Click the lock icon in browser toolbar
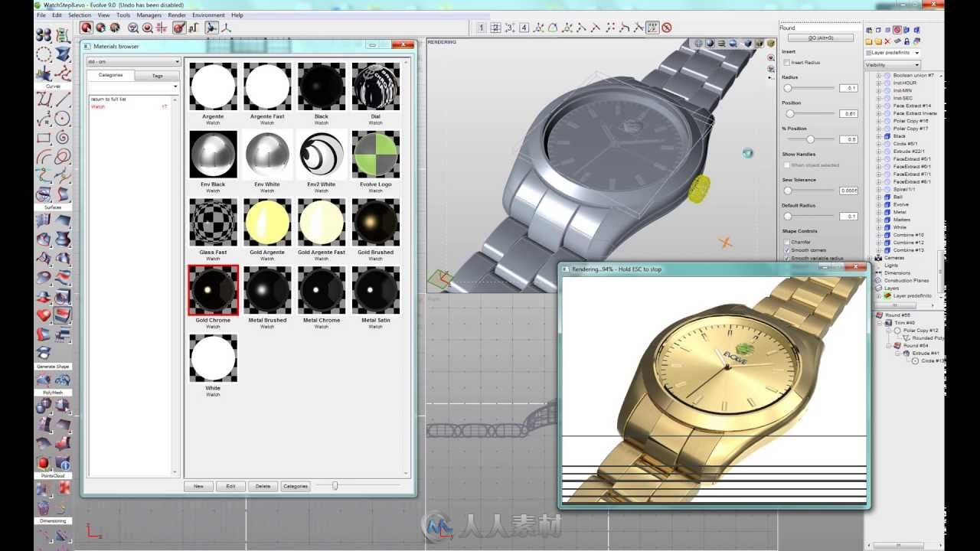This screenshot has width=980, height=551. 906,41
